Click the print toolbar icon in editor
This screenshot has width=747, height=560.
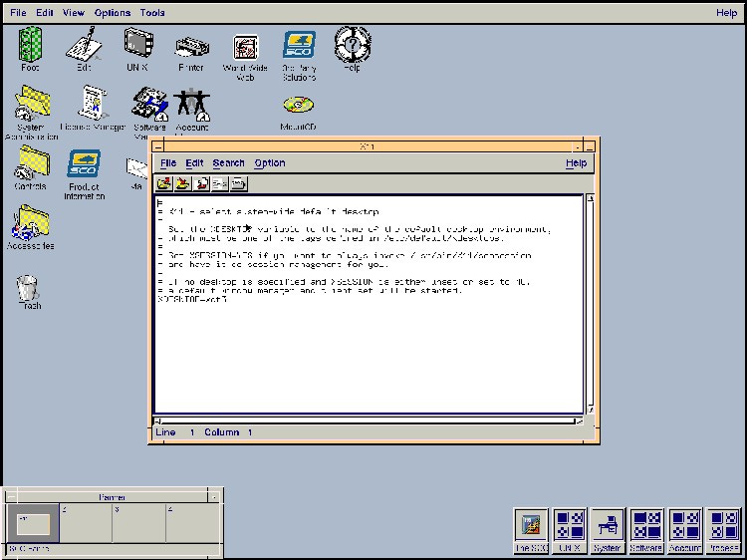pos(239,184)
